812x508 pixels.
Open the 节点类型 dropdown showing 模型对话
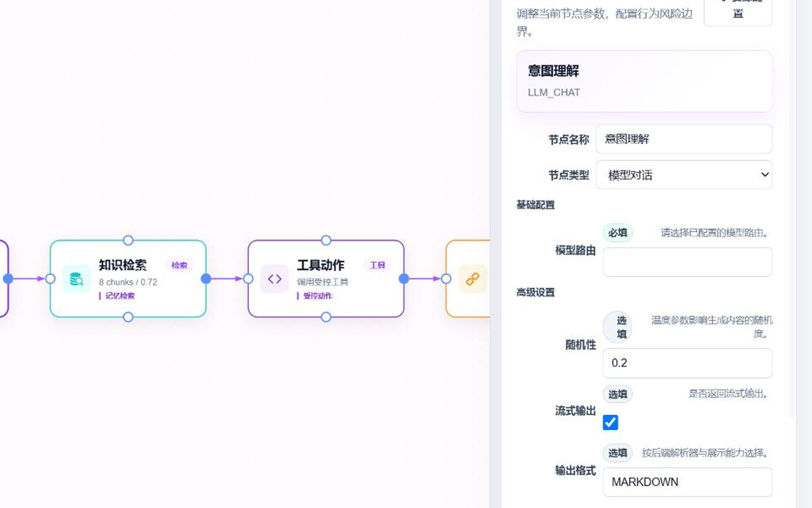coord(684,175)
